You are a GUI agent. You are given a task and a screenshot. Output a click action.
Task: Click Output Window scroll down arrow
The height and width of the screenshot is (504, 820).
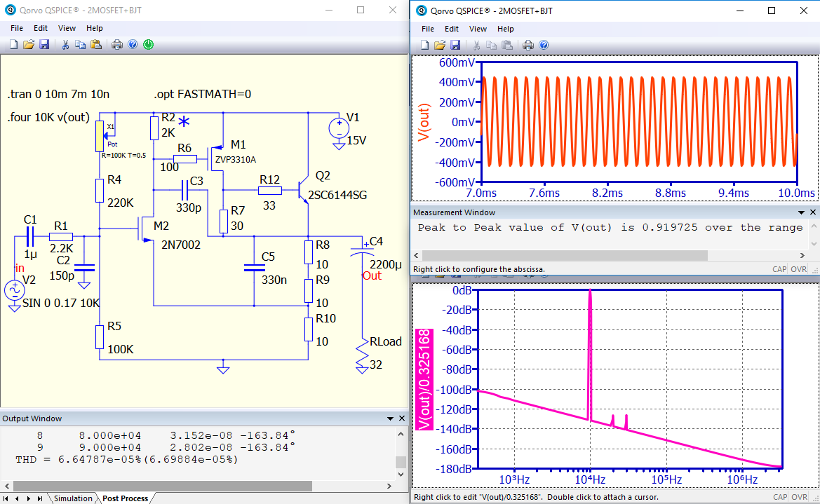401,474
